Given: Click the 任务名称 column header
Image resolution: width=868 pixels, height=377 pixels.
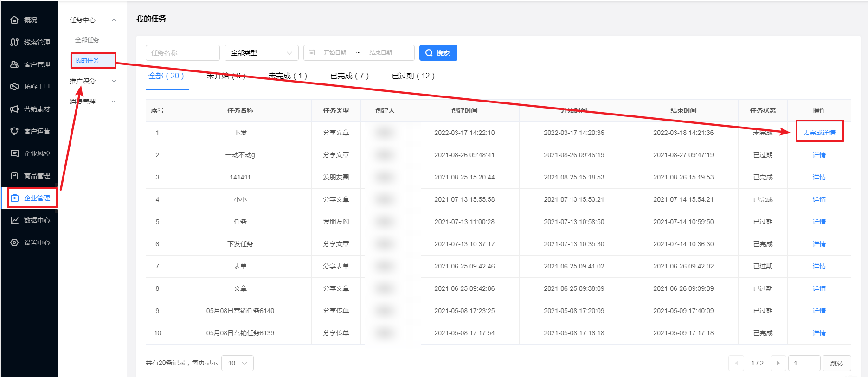Looking at the screenshot, I should (x=240, y=110).
